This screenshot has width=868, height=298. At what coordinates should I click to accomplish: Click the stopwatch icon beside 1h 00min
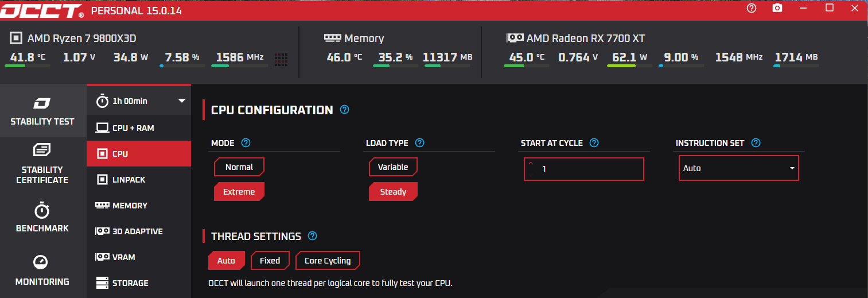[x=102, y=100]
